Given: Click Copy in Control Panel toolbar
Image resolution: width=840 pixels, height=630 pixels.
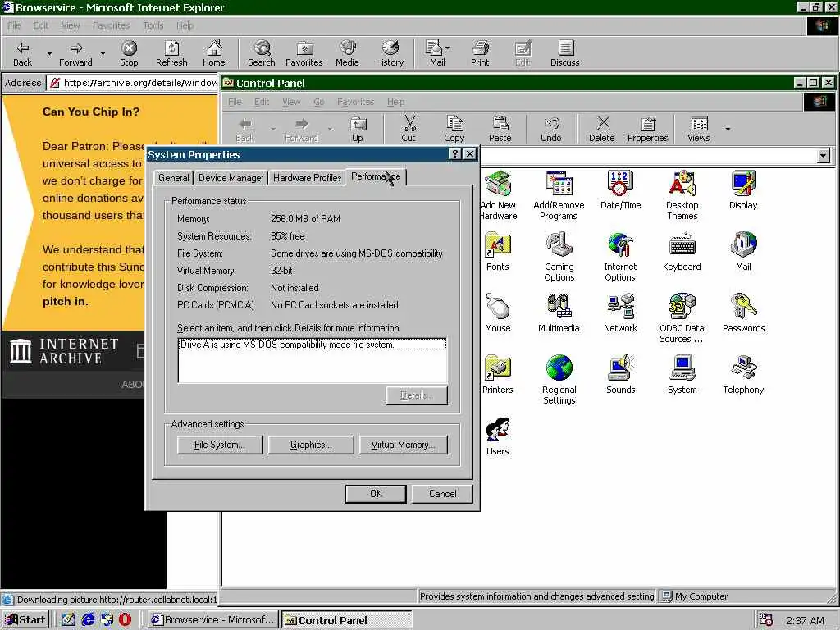Looking at the screenshot, I should (x=454, y=130).
